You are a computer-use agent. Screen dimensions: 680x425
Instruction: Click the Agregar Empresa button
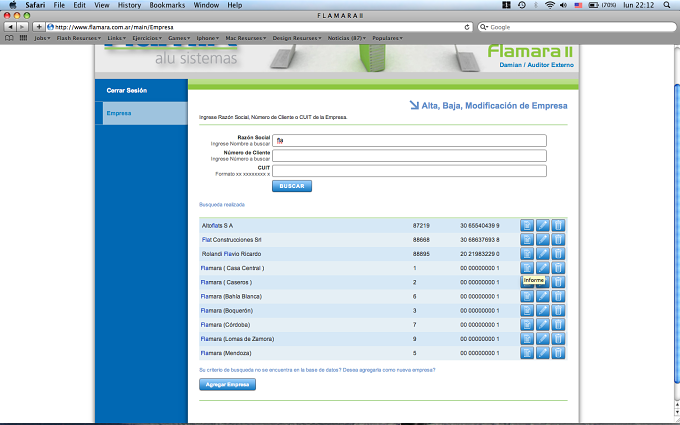[x=227, y=384]
